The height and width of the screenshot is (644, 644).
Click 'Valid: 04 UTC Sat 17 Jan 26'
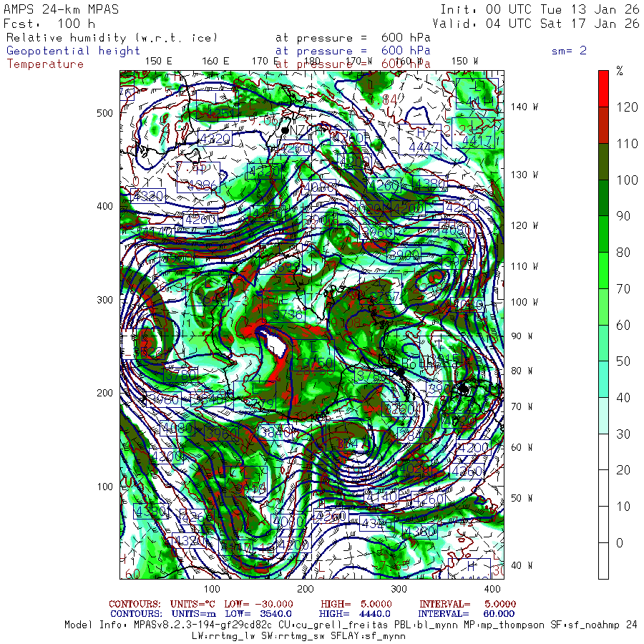point(536,24)
